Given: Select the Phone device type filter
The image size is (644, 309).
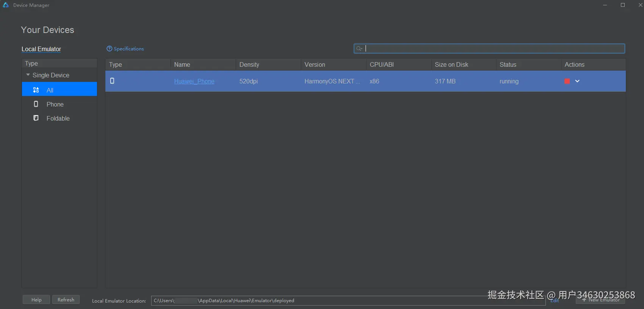Looking at the screenshot, I should 59,104.
